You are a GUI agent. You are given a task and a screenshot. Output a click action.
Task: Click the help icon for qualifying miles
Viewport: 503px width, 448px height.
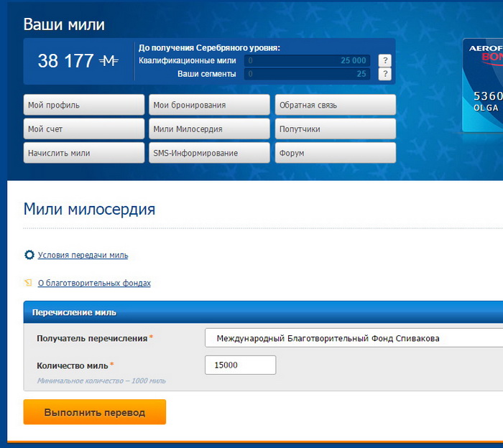tap(385, 60)
